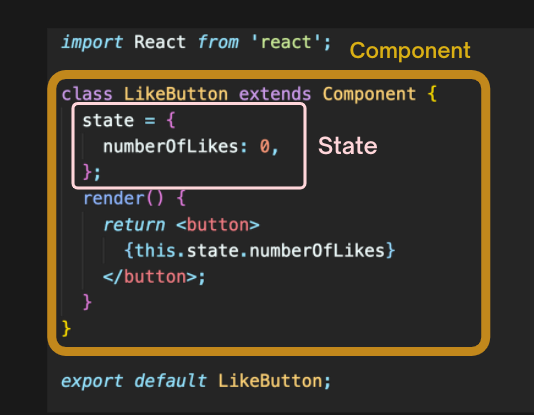Click the 'import' keyword in first line
Image resolution: width=534 pixels, height=415 pixels.
[92, 43]
